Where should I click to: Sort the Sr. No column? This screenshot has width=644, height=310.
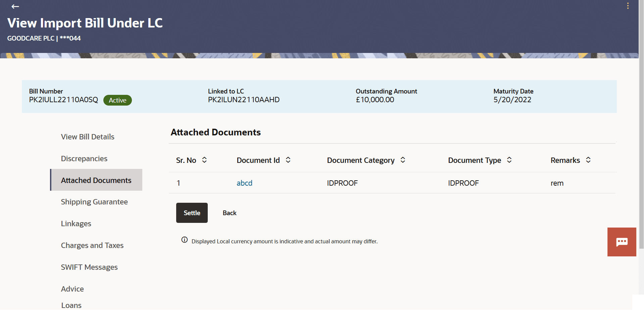point(204,160)
